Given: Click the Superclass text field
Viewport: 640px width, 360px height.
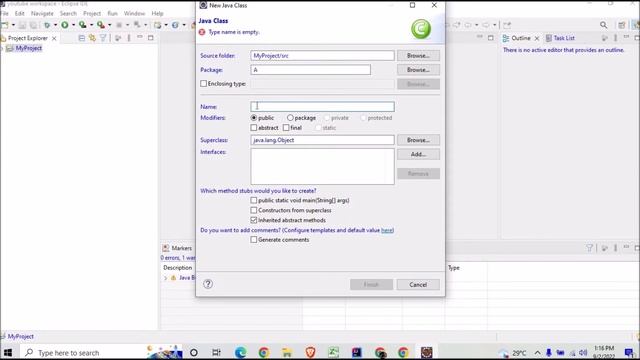Looking at the screenshot, I should pos(322,140).
